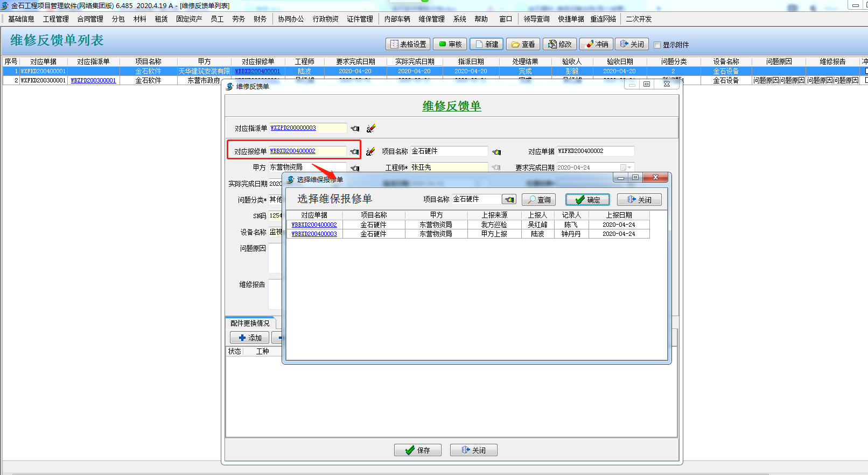The image size is (868, 475).
Task: Click the 确定 confirm button
Action: (587, 200)
